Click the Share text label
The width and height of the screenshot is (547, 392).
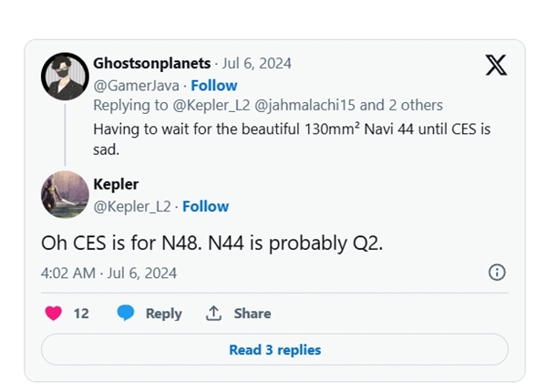(x=253, y=313)
